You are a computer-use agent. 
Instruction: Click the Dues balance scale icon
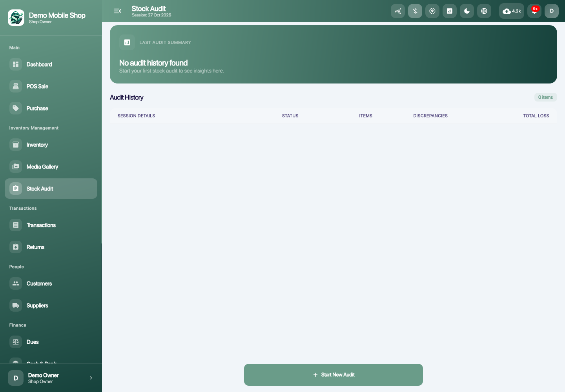coord(16,342)
